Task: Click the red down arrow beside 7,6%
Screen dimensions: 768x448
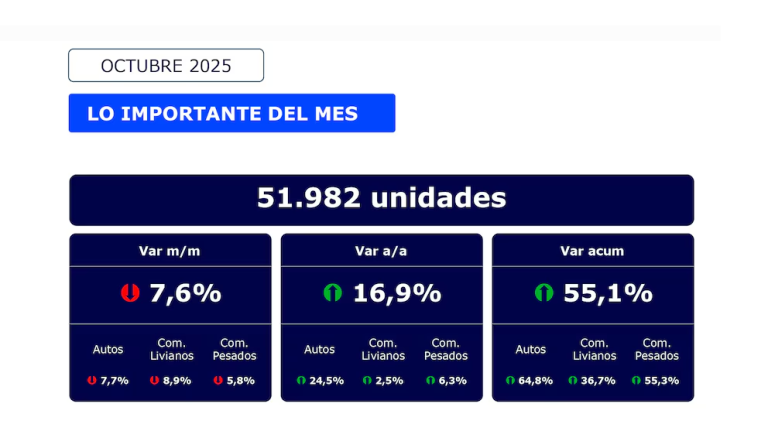Action: [x=129, y=294]
